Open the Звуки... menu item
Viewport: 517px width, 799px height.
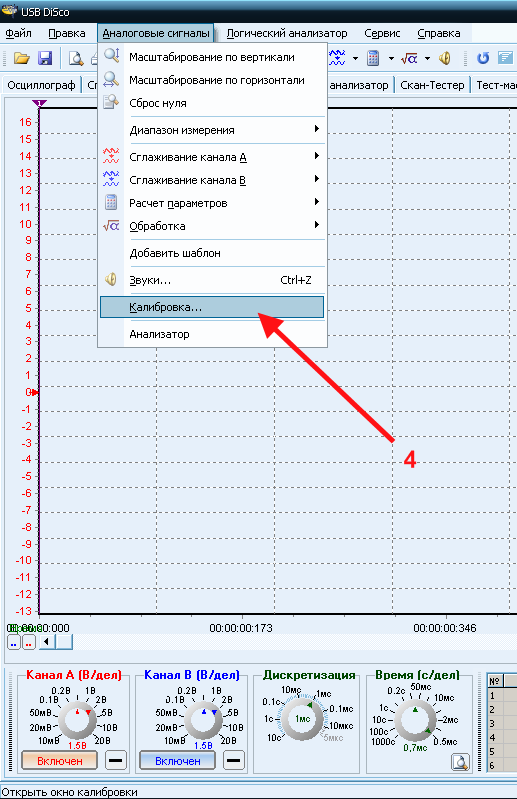click(x=212, y=280)
